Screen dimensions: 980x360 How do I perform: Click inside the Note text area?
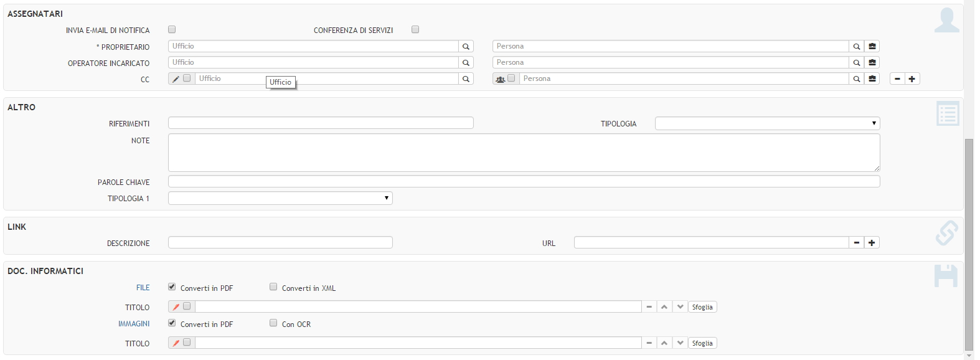523,153
